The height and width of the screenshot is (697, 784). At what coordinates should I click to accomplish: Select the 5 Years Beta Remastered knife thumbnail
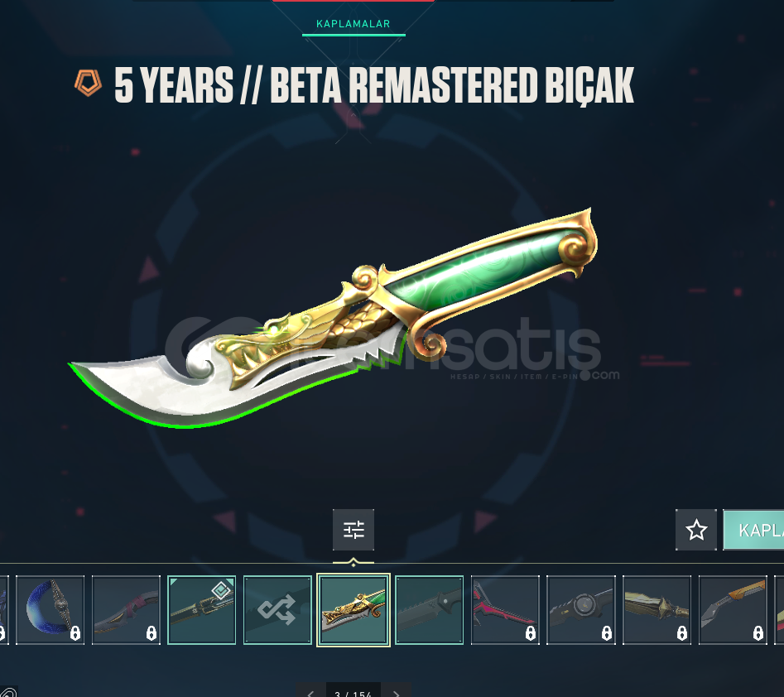coord(354,609)
